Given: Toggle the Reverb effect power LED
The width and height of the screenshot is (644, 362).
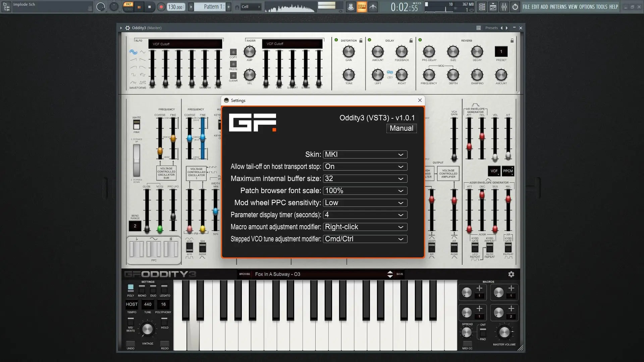Looking at the screenshot, I should [420, 40].
